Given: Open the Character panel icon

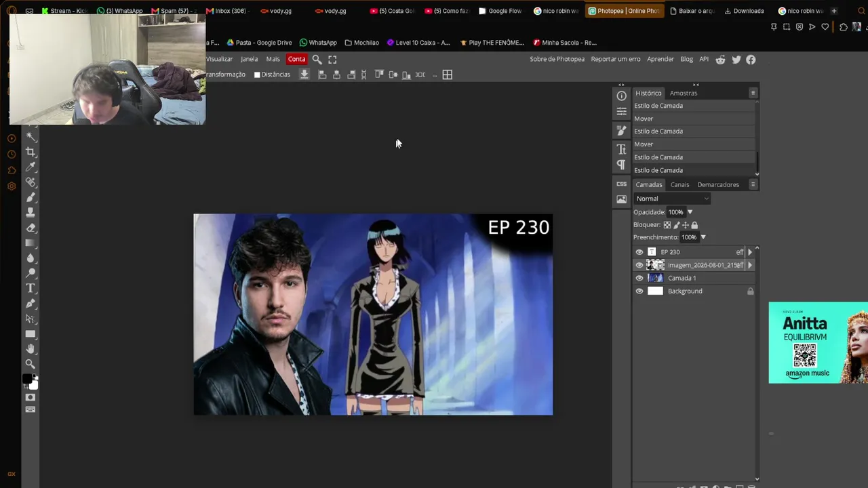Looking at the screenshot, I should [x=622, y=149].
